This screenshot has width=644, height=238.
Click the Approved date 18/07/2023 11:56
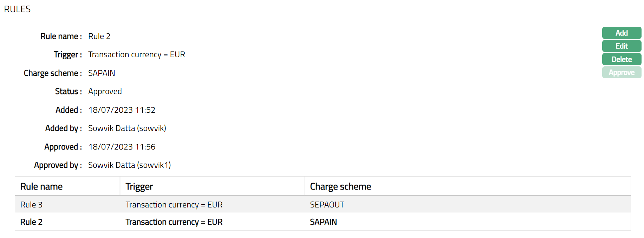click(x=122, y=147)
